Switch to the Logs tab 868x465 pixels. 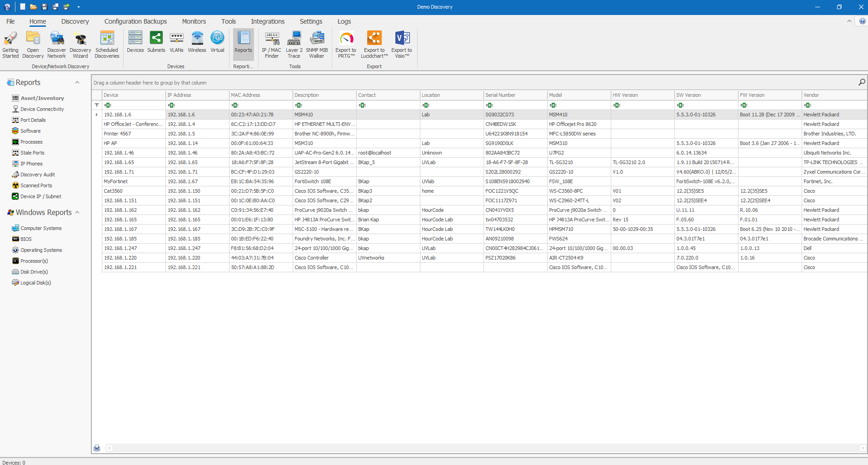[344, 21]
